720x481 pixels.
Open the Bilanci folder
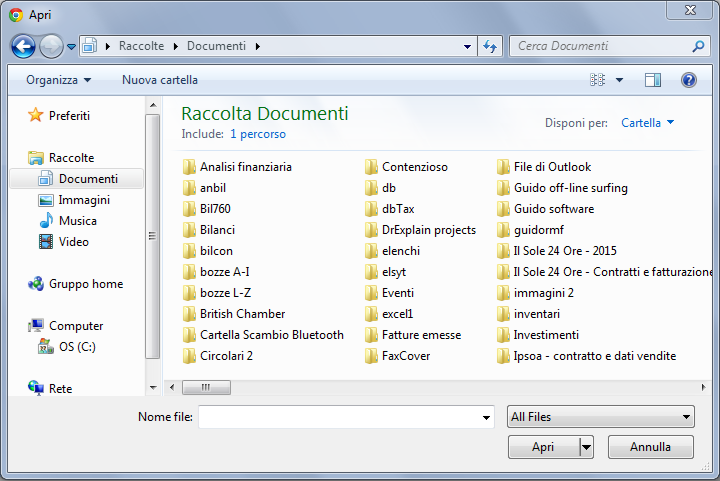(217, 230)
